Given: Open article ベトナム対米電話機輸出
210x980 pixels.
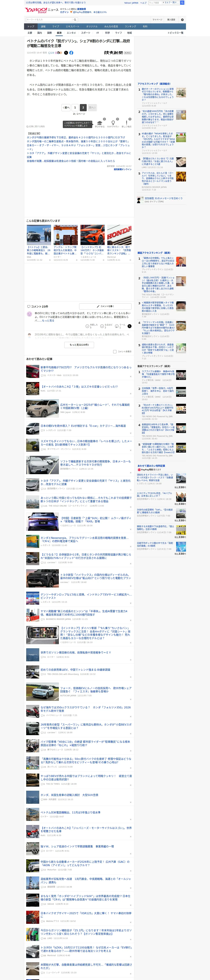Looking at the screenshot, I should (x=70, y=812).
